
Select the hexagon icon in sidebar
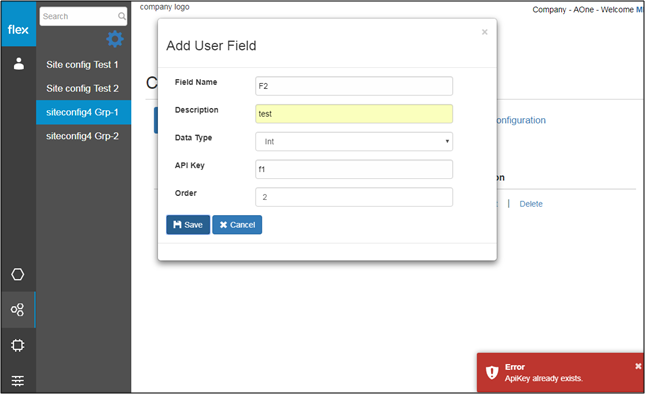tap(18, 274)
